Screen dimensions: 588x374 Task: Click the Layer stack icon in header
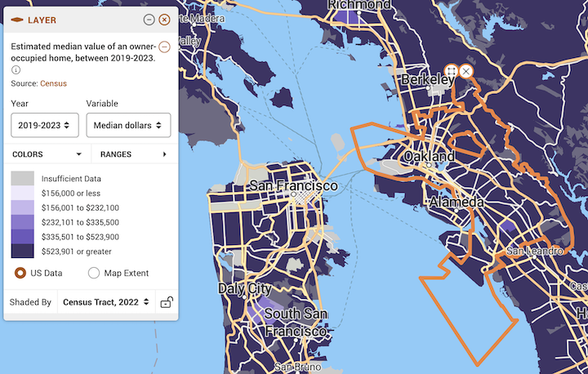coord(17,20)
